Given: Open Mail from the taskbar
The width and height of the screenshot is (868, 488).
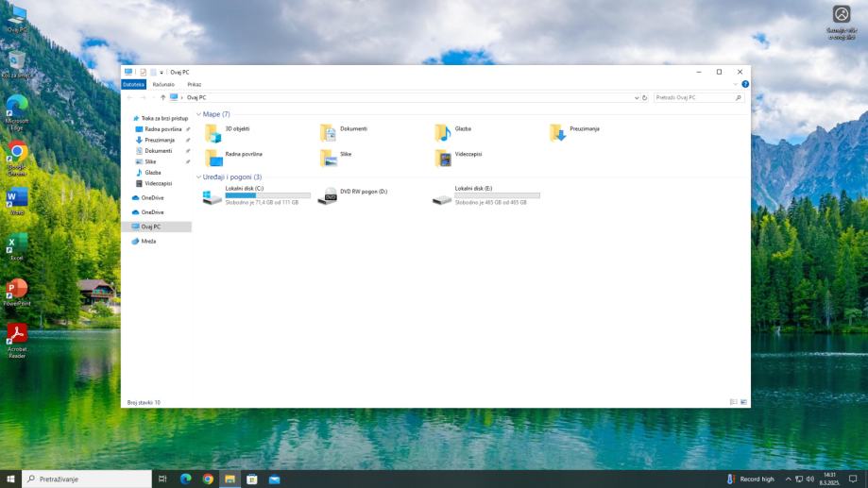Looking at the screenshot, I should point(275,480).
